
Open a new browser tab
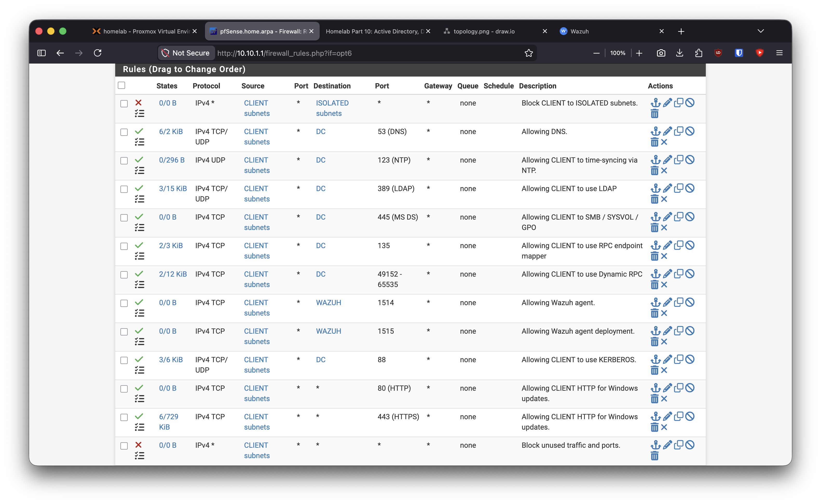tap(681, 31)
